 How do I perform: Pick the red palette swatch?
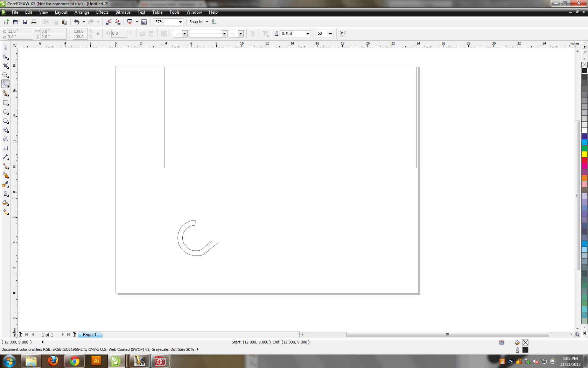click(584, 160)
